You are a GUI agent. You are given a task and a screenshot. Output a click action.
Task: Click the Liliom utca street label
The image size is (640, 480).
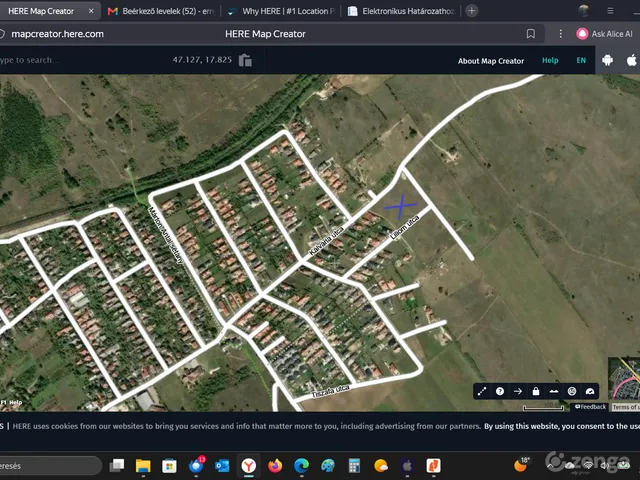click(404, 227)
